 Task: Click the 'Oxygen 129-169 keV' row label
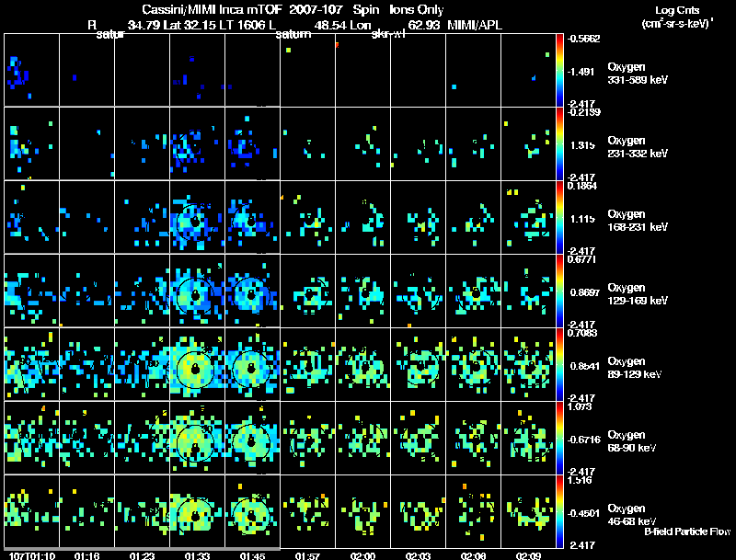(638, 294)
